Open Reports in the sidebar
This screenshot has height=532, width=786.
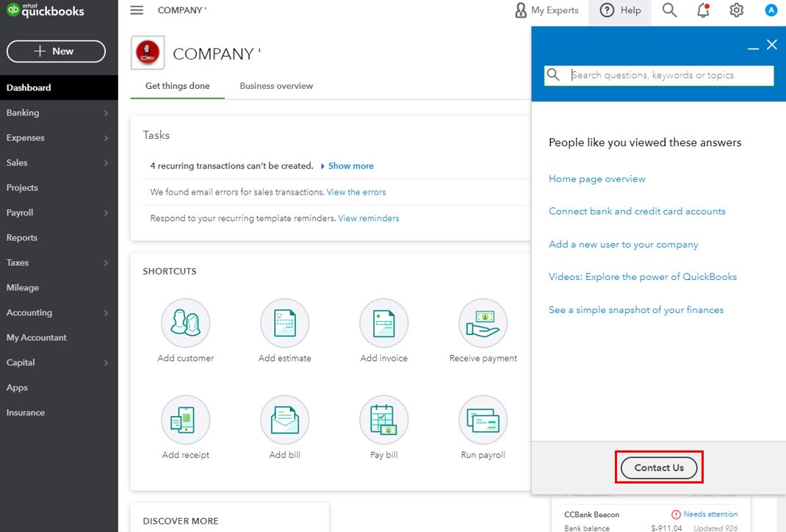point(60,237)
